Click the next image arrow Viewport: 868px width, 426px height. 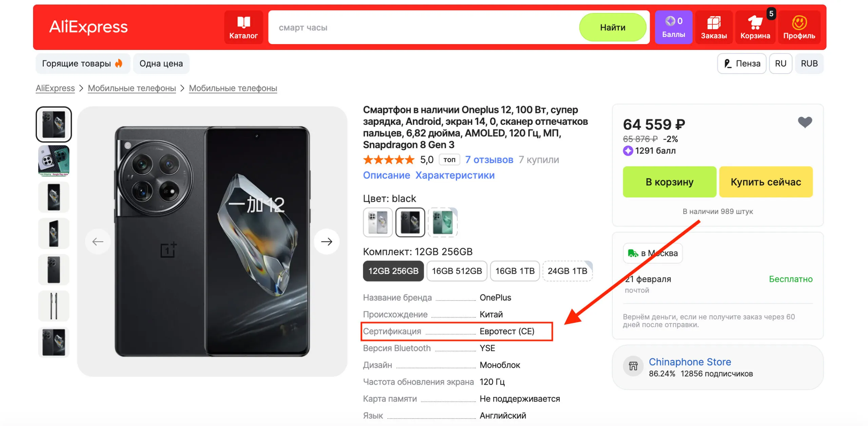pos(327,241)
